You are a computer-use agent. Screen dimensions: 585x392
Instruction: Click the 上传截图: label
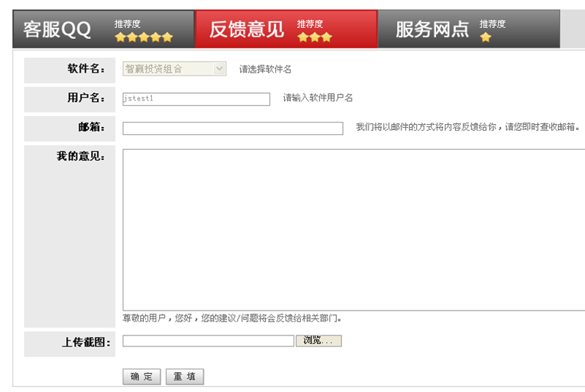pyautogui.click(x=86, y=342)
